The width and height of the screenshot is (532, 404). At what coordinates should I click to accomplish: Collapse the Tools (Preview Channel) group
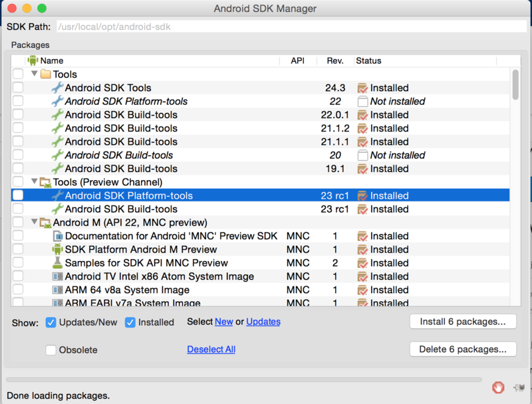pos(34,182)
